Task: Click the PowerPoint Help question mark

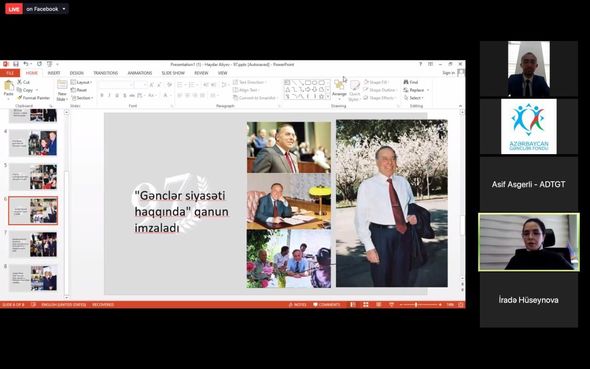Action: 420,64
